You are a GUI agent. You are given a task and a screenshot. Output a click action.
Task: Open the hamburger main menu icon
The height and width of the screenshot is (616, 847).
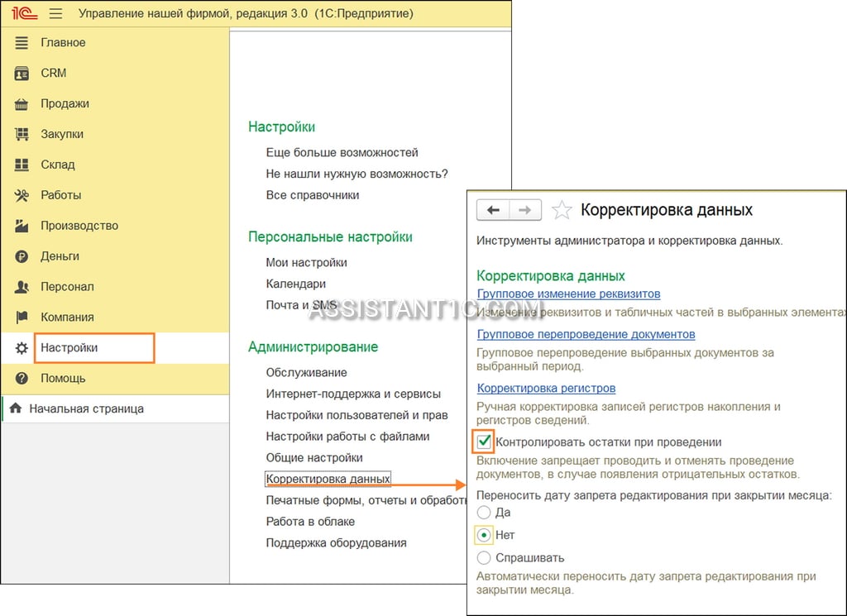click(x=55, y=13)
